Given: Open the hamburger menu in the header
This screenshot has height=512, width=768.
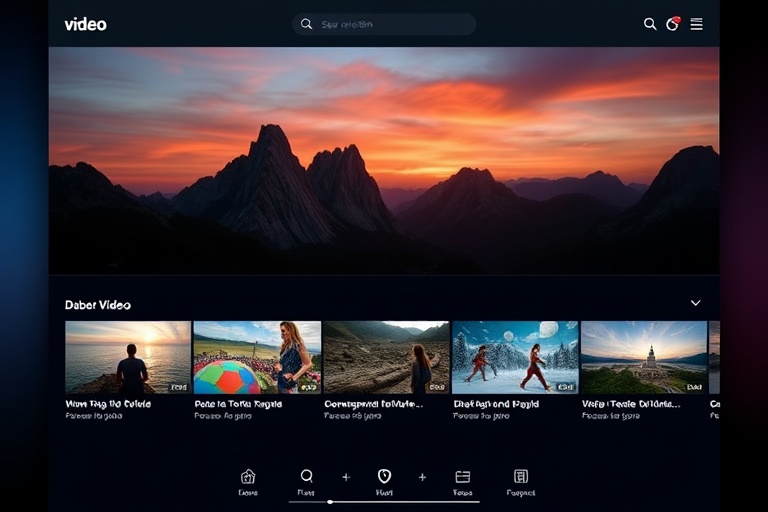Looking at the screenshot, I should pyautogui.click(x=696, y=24).
